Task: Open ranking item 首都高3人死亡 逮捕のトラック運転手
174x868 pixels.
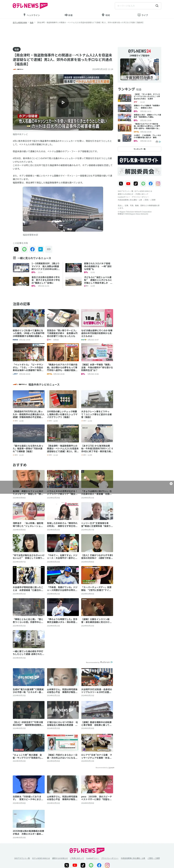Action: tap(139, 118)
